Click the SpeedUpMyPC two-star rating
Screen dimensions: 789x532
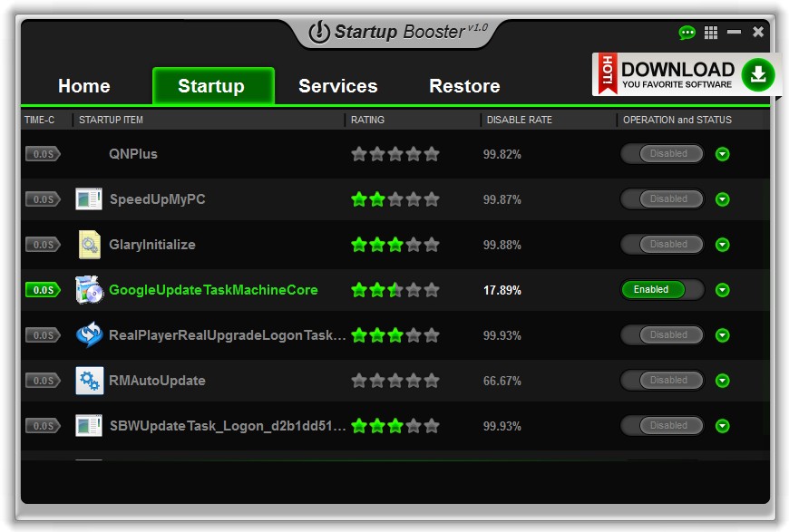(395, 199)
